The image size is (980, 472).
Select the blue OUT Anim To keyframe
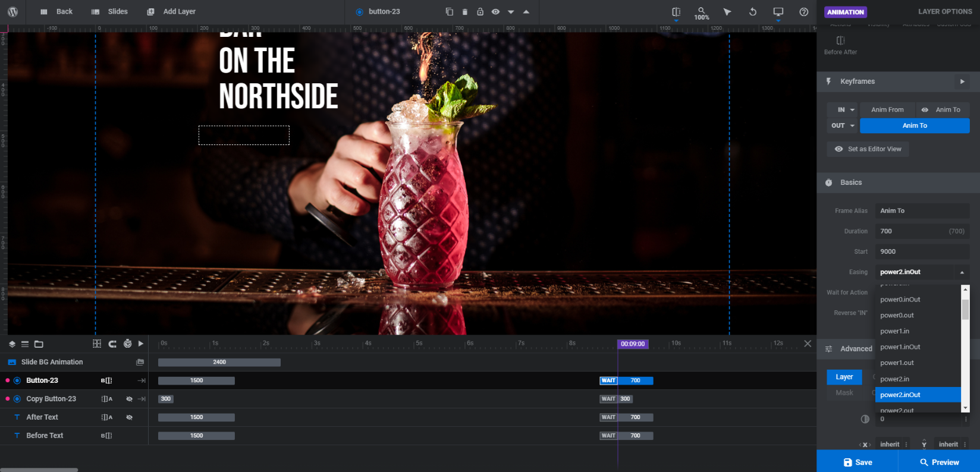[x=915, y=125]
